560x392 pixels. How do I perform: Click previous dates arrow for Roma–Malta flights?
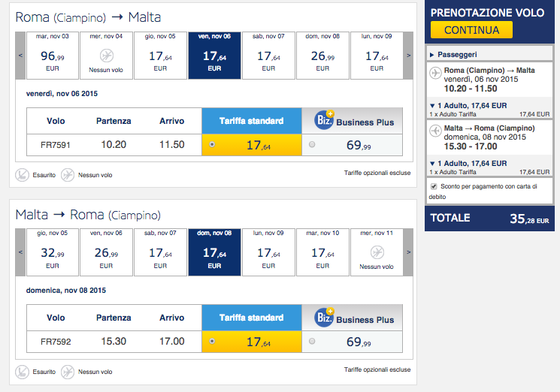[20, 55]
